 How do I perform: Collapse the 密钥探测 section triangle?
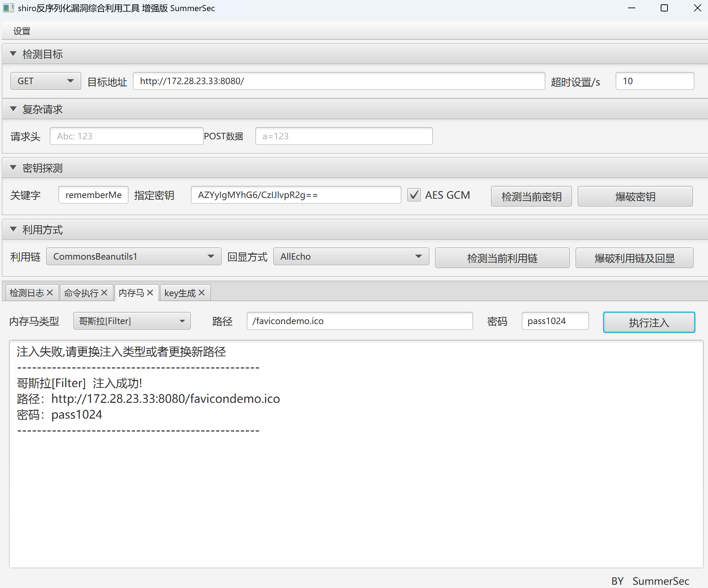click(13, 168)
